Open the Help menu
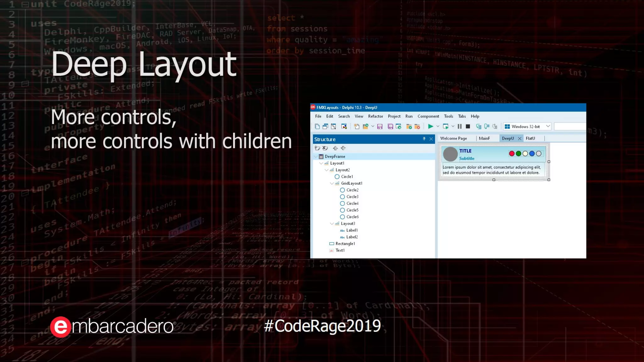Image resolution: width=644 pixels, height=362 pixels. 475,116
